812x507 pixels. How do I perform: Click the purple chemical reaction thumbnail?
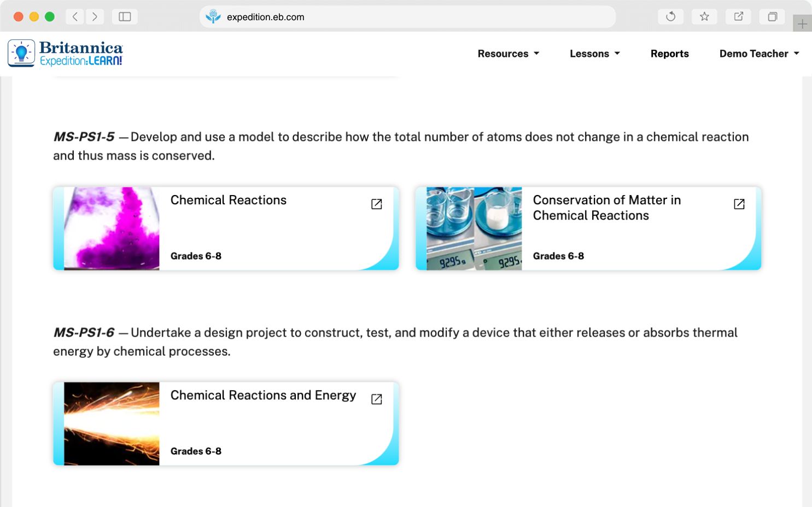pyautogui.click(x=112, y=228)
